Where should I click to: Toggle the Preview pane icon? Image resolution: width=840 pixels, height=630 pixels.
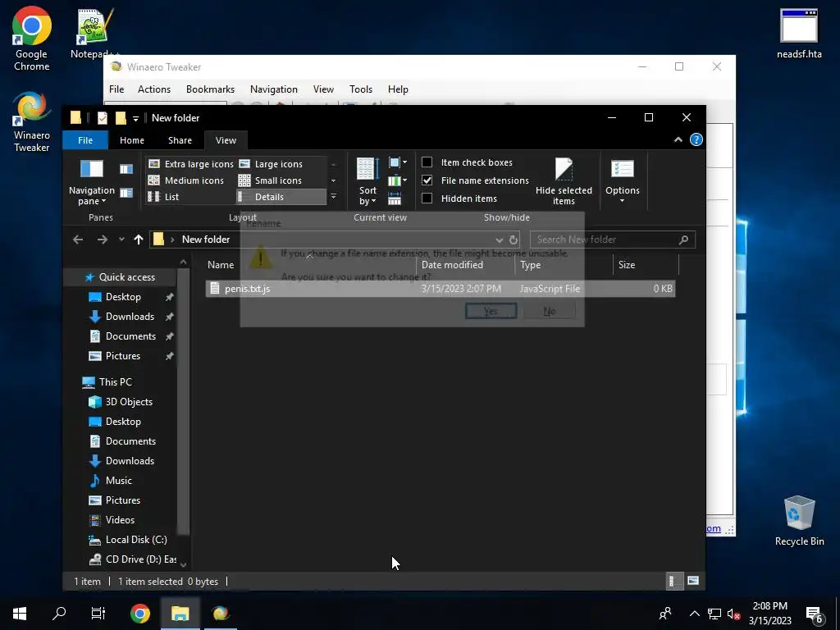pyautogui.click(x=126, y=169)
